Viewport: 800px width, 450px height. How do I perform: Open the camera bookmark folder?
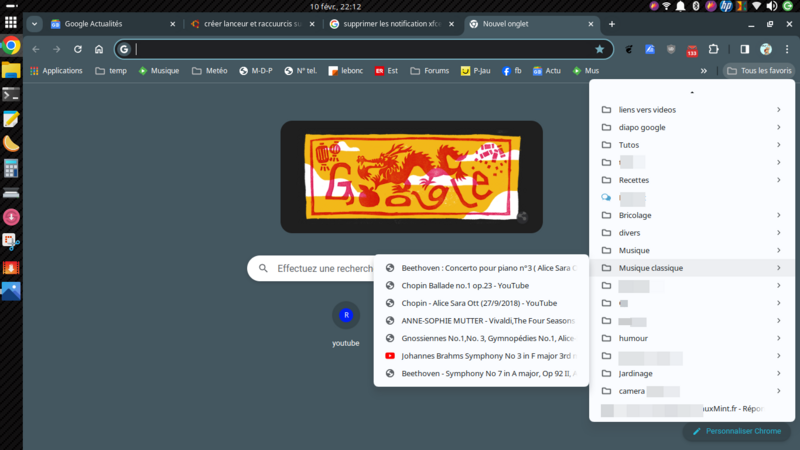[x=692, y=391]
